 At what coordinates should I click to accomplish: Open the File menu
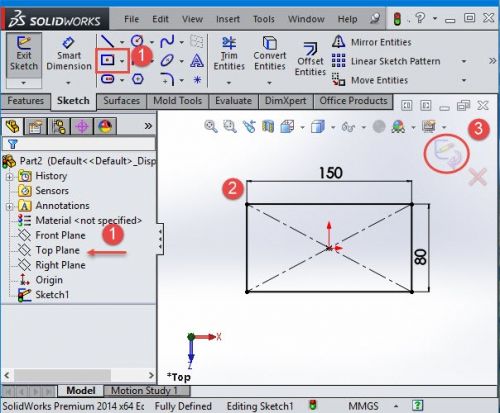point(131,19)
